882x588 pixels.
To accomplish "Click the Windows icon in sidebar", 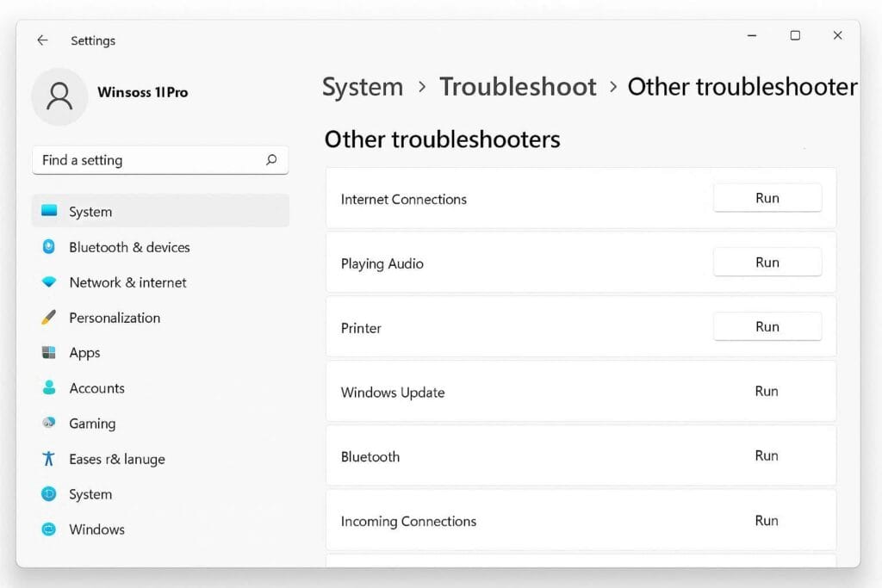I will pyautogui.click(x=49, y=529).
